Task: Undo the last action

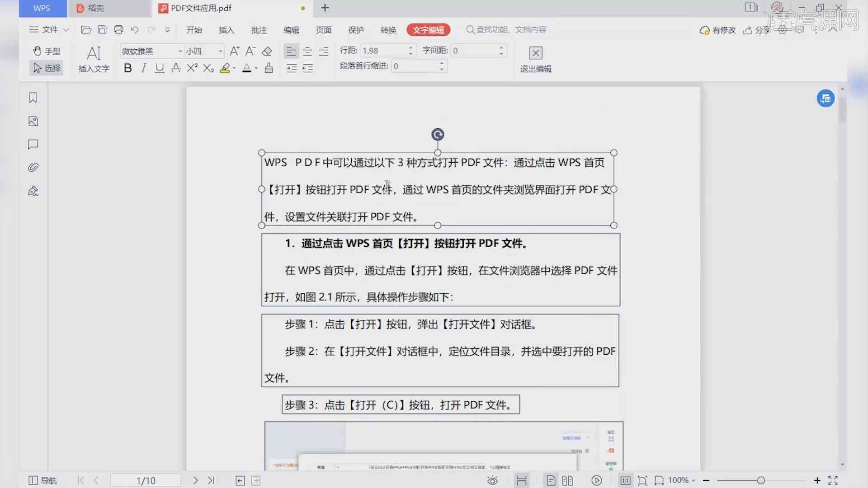Action: coord(134,30)
